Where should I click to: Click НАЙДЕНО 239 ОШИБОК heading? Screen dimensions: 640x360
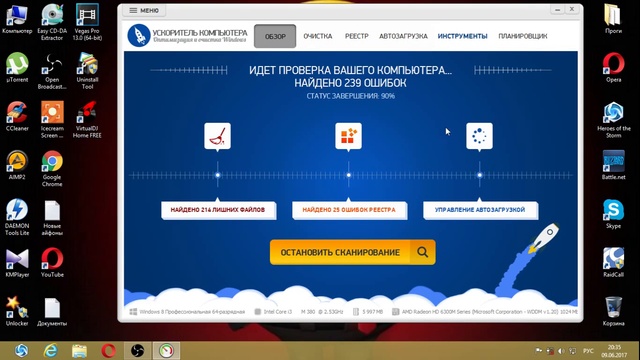tap(350, 83)
